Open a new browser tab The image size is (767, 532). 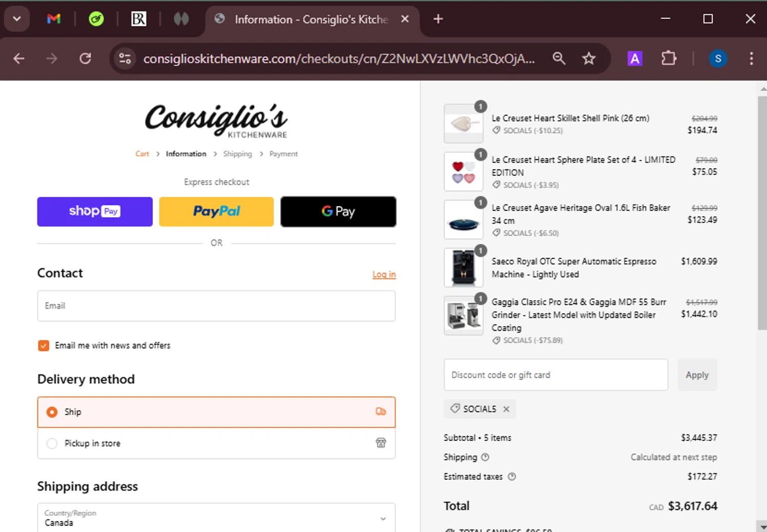438,19
